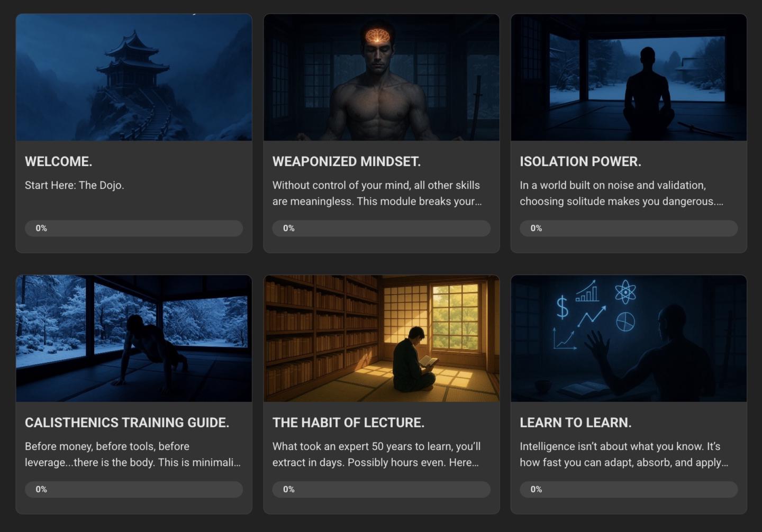Image resolution: width=762 pixels, height=532 pixels.
Task: Click "Intelligence isn't about what you know" description
Action: click(x=624, y=455)
